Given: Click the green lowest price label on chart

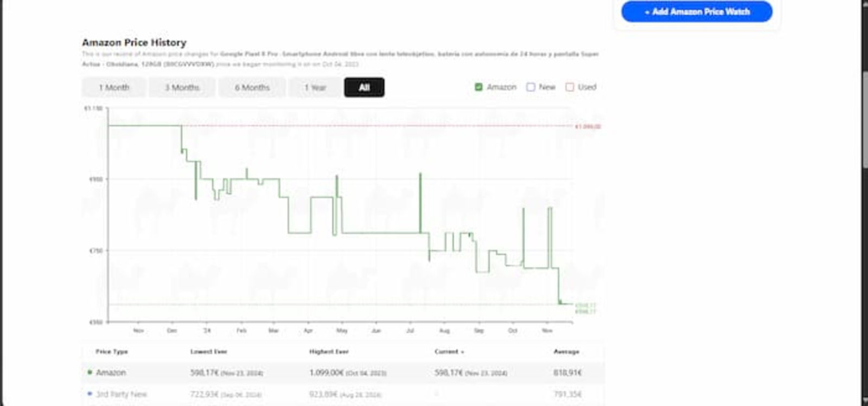Looking at the screenshot, I should [x=585, y=306].
